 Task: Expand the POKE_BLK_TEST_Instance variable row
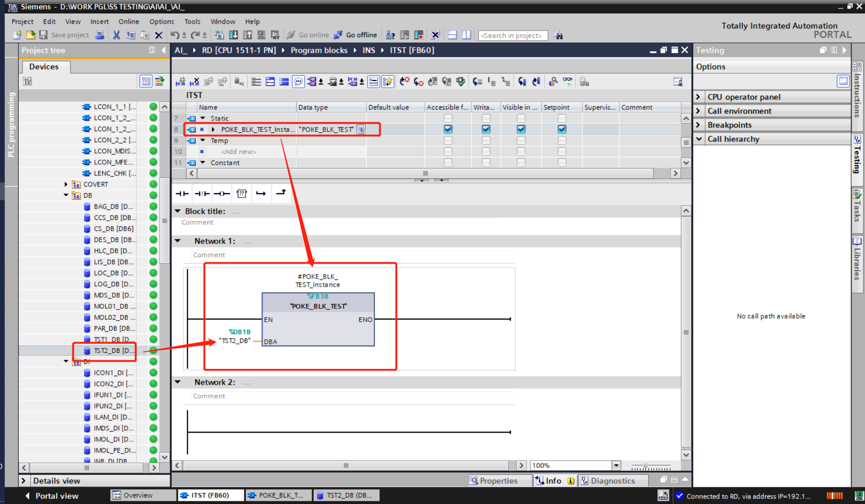point(213,129)
